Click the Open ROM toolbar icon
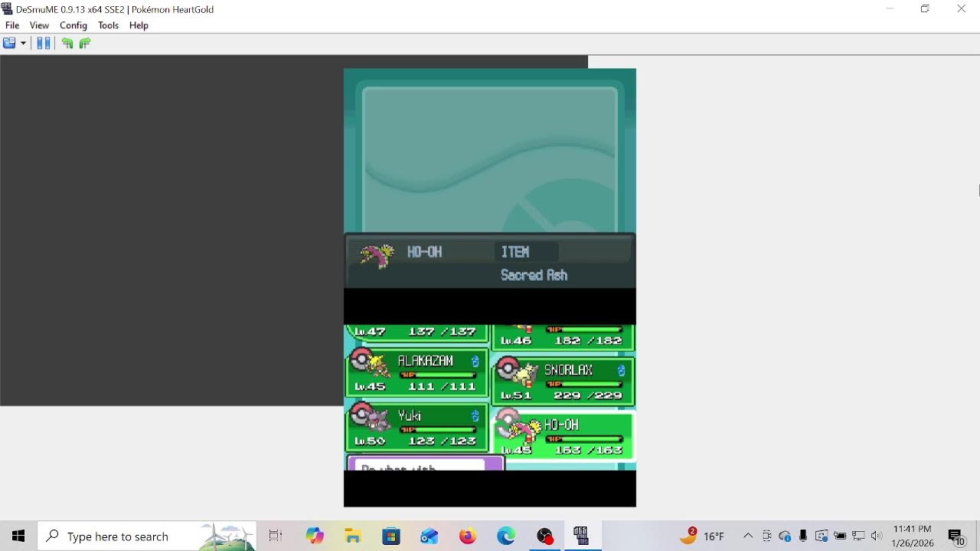980x551 pixels. 9,43
